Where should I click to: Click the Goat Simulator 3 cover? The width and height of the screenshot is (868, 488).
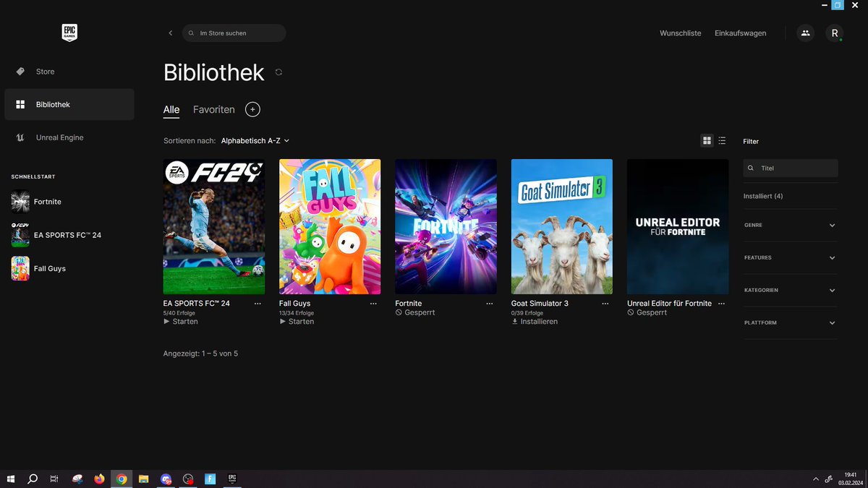(562, 226)
